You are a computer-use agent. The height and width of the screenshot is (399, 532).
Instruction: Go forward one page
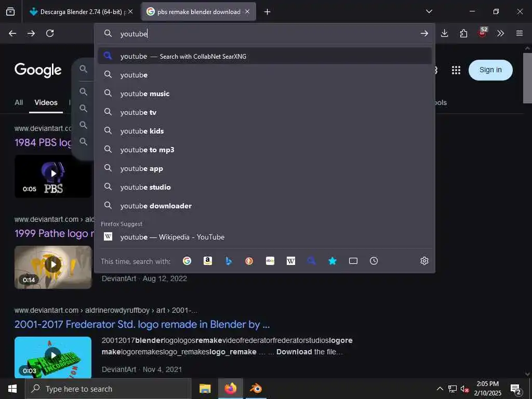point(31,33)
